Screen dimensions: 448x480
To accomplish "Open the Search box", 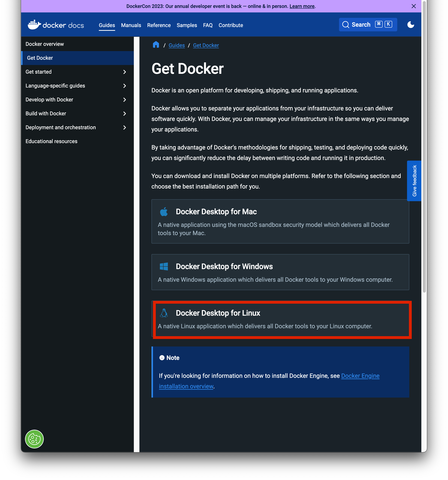I will click(368, 25).
